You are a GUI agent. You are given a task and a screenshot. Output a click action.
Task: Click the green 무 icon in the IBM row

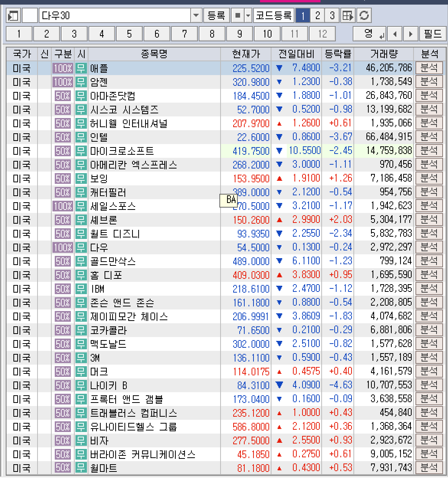81,289
